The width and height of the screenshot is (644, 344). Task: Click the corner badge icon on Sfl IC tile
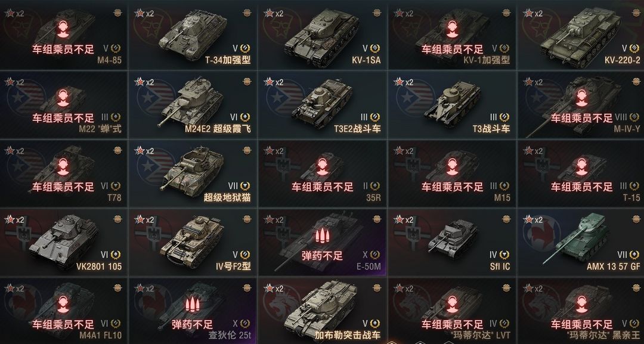[506, 219]
